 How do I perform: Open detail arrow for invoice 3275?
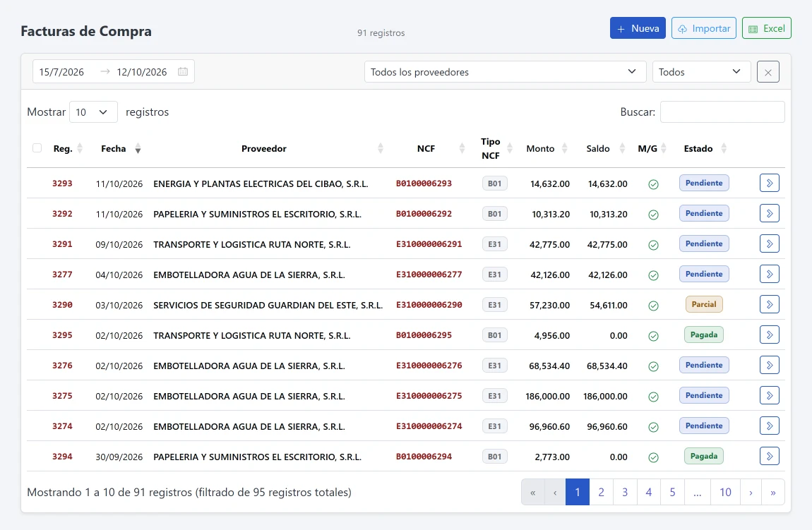pos(770,396)
